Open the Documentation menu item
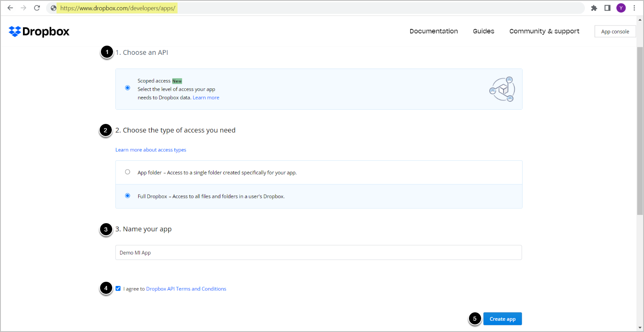Viewport: 644px width, 332px height. pyautogui.click(x=433, y=31)
